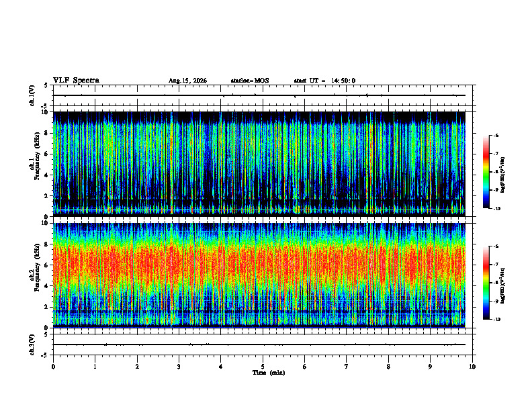Click time axis tick label "5"
Image resolution: width=532 pixels, height=411 pixels.
coord(263,367)
